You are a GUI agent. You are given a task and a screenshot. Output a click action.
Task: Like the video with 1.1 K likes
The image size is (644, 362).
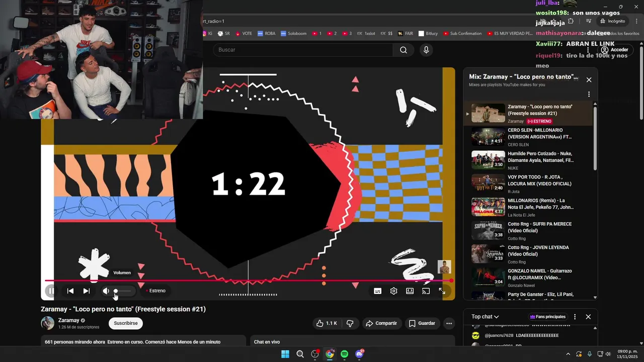[x=327, y=323]
